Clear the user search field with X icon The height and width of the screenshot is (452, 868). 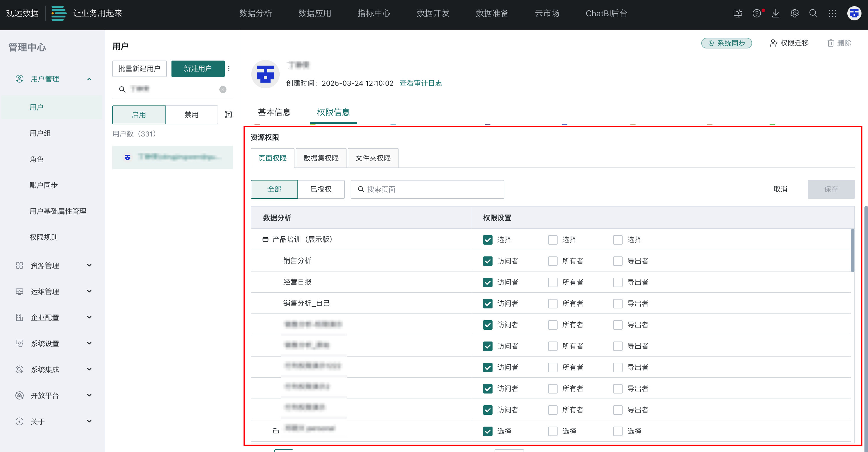click(223, 89)
